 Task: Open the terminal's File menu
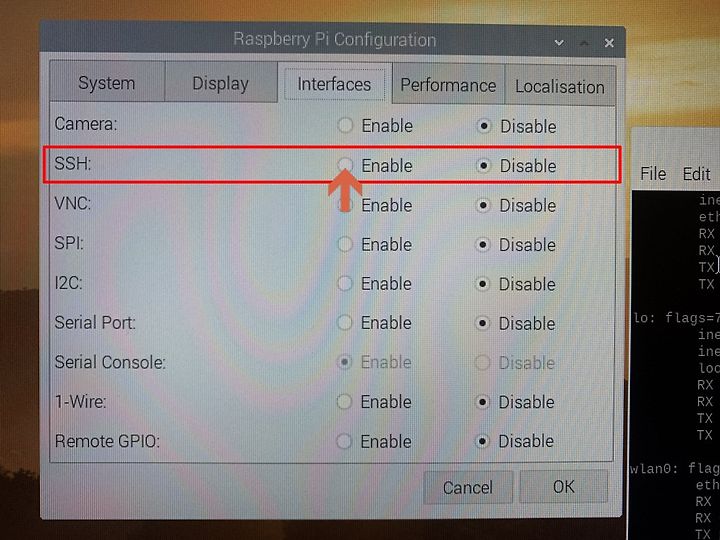(653, 174)
